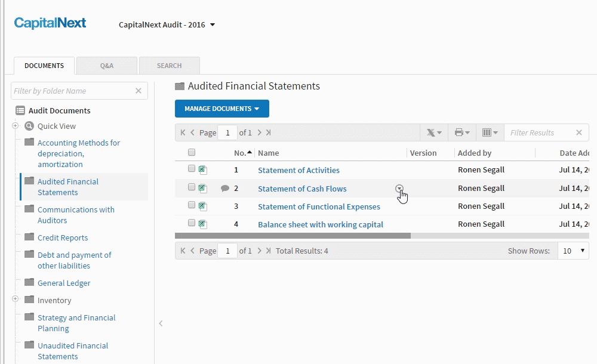Tick the Balance sheet row checkbox
Screen dimensions: 597x364
[x=192, y=223]
